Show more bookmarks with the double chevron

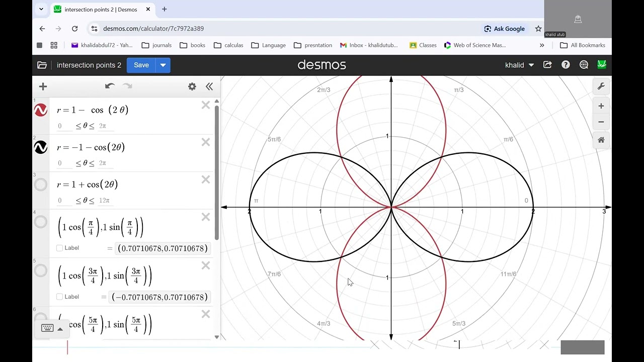coord(542,45)
